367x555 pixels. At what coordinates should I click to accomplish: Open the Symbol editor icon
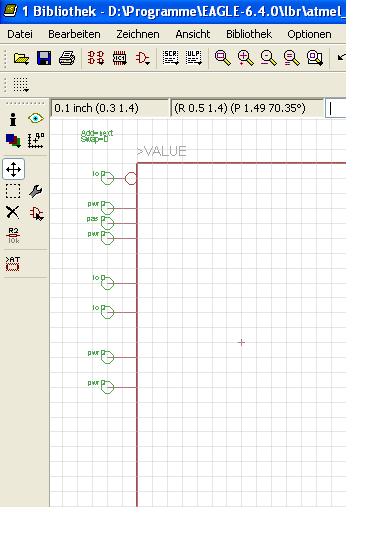point(143,58)
